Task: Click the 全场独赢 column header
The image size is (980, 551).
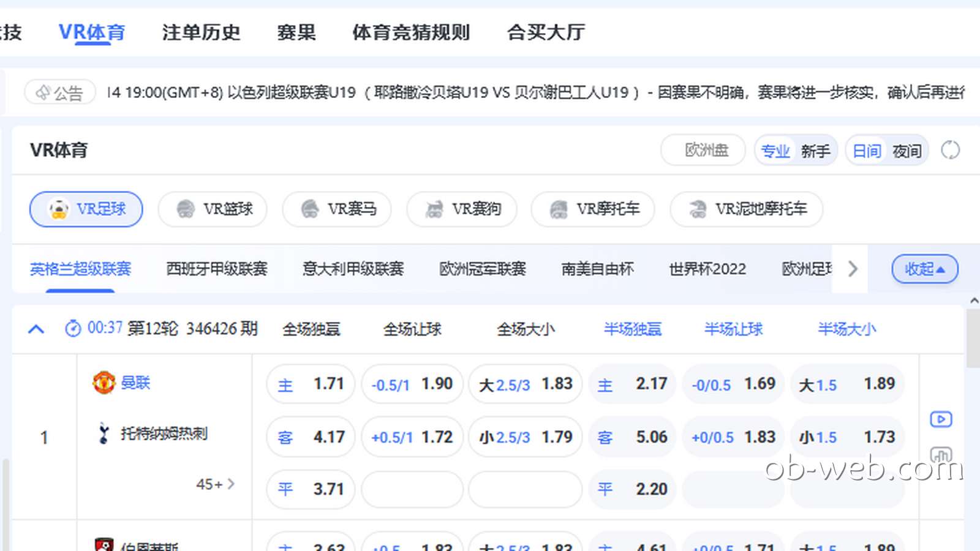Action: (x=311, y=329)
